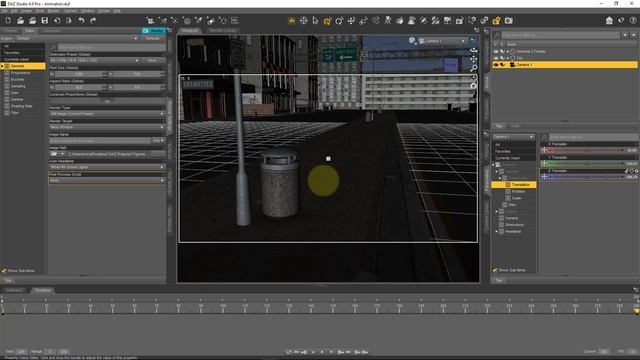Expand the City node in Scene
Viewport: 640px width, 360px height.
point(508,58)
